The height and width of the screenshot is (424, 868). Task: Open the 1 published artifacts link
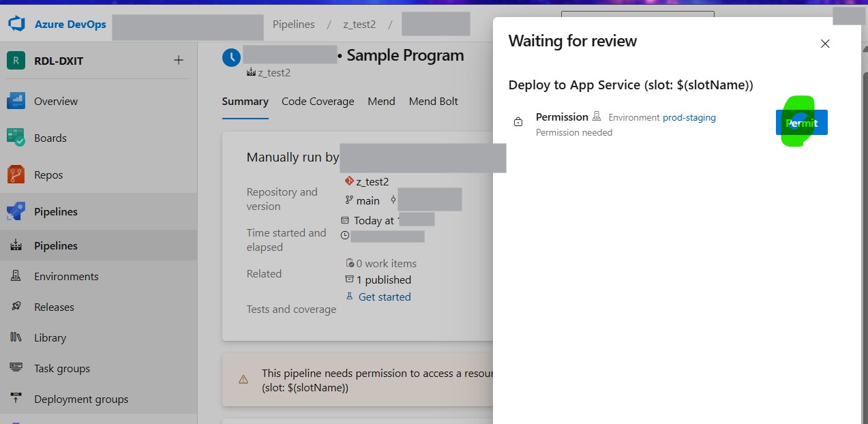383,279
